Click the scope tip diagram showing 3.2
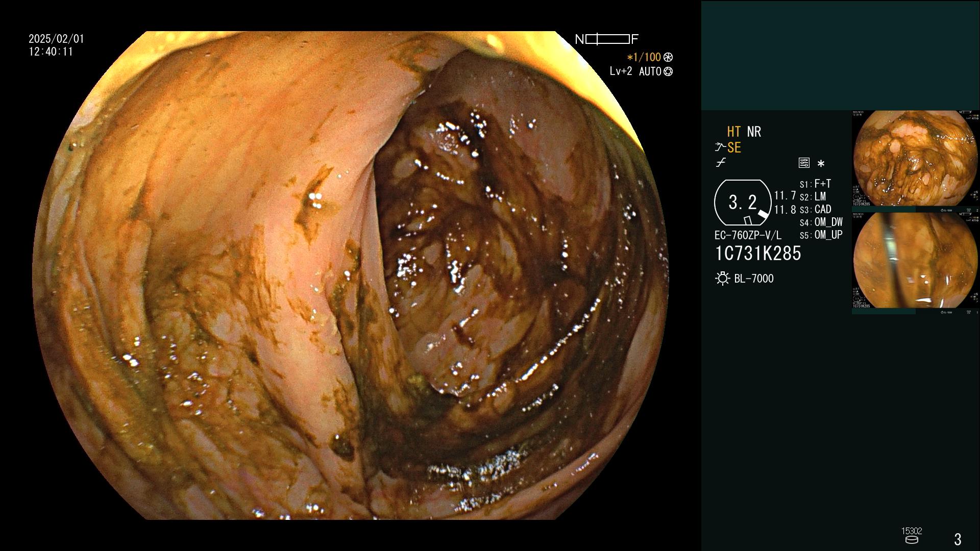The image size is (980, 551). tap(743, 203)
